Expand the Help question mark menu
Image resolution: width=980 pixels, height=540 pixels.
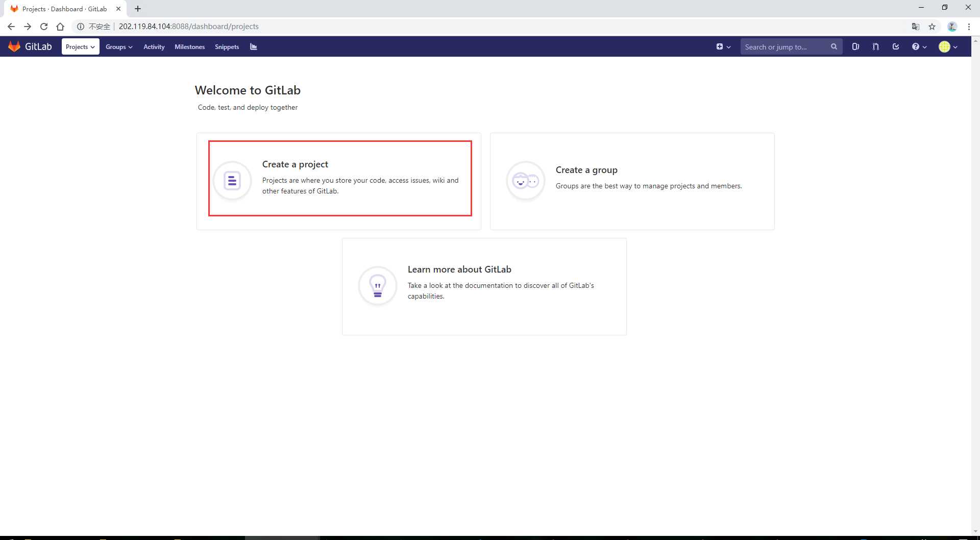click(x=919, y=46)
